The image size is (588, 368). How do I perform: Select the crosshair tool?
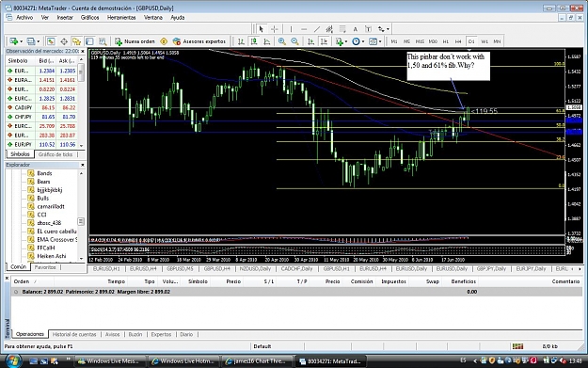[x=275, y=29]
